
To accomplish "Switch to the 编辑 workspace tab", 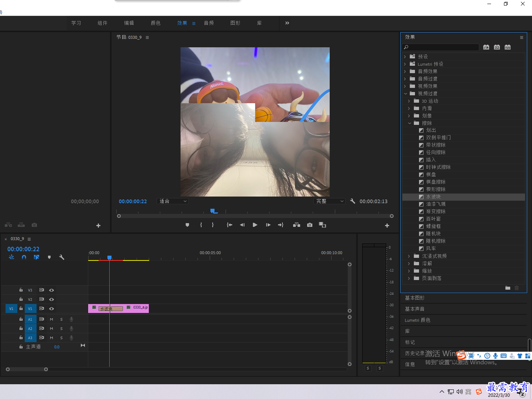I will (129, 23).
